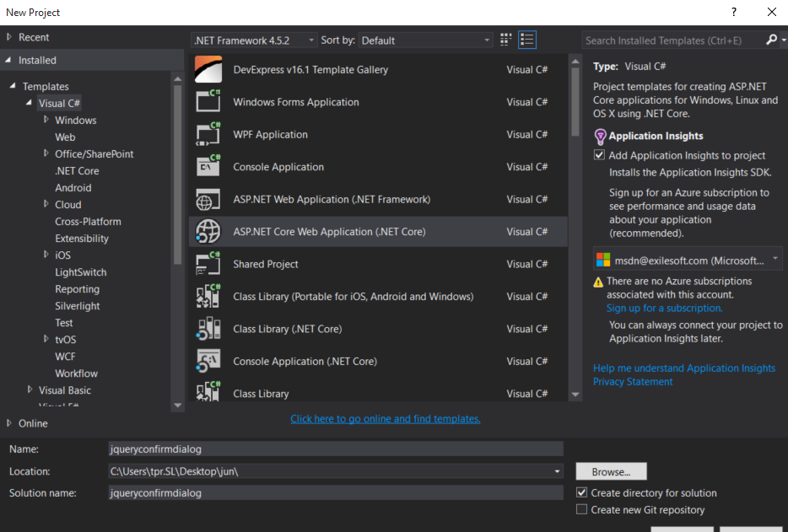Select the LightSwitch template category

(80, 271)
